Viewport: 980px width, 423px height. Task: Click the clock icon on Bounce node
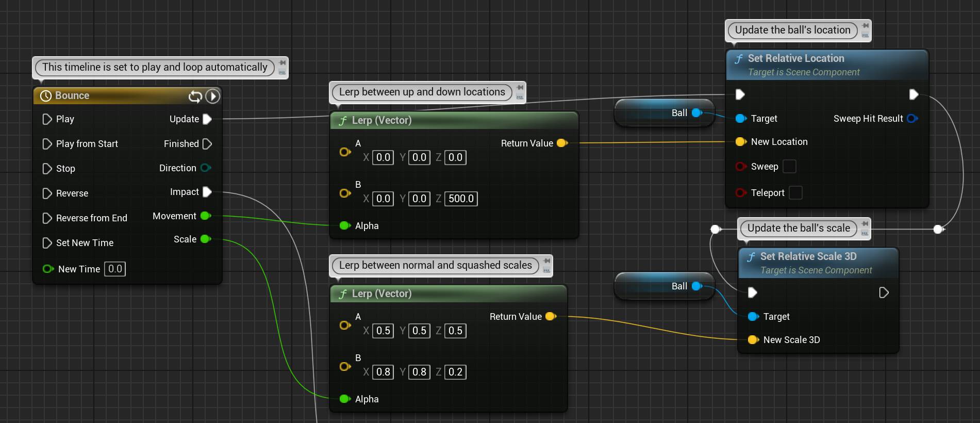pos(46,96)
